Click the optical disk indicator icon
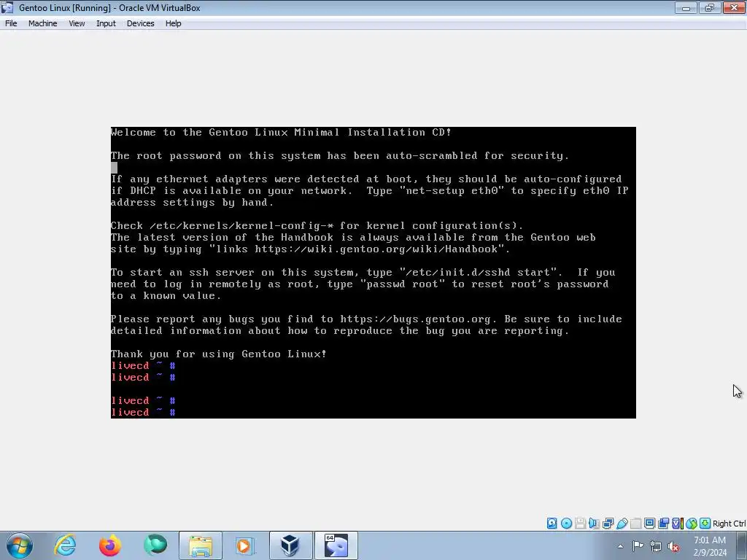Image resolution: width=747 pixels, height=560 pixels. click(566, 524)
